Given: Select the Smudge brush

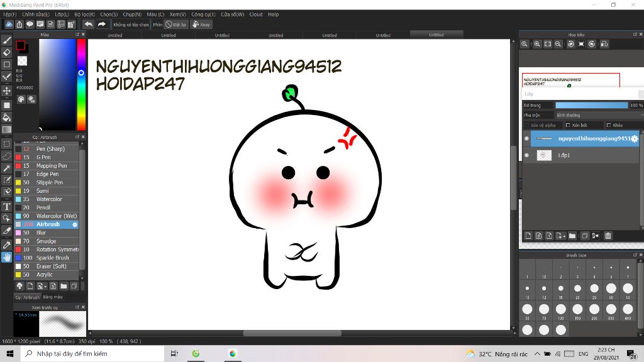Looking at the screenshot, I should coord(47,241).
